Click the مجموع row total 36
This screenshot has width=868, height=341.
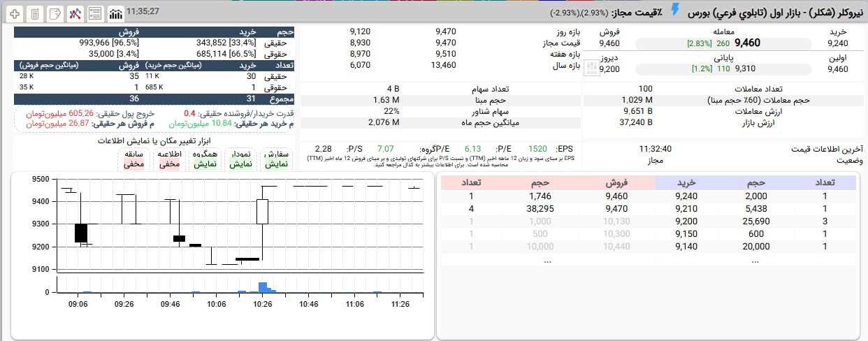[x=133, y=99]
